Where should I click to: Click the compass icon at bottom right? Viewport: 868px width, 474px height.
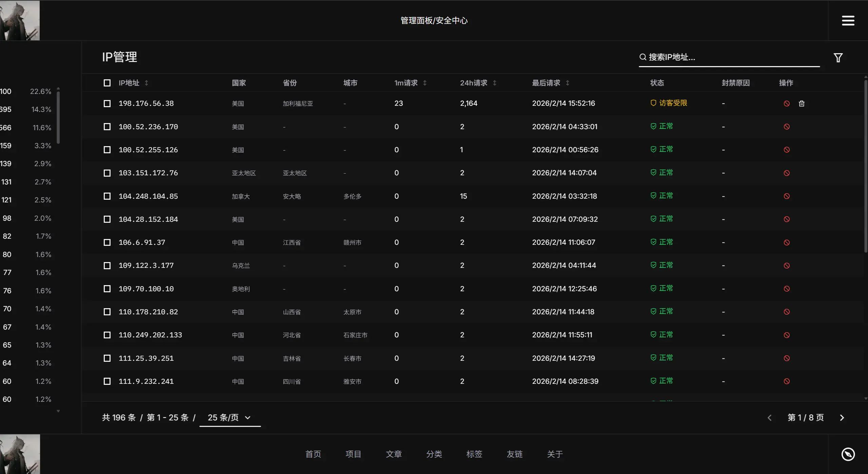[x=848, y=454]
